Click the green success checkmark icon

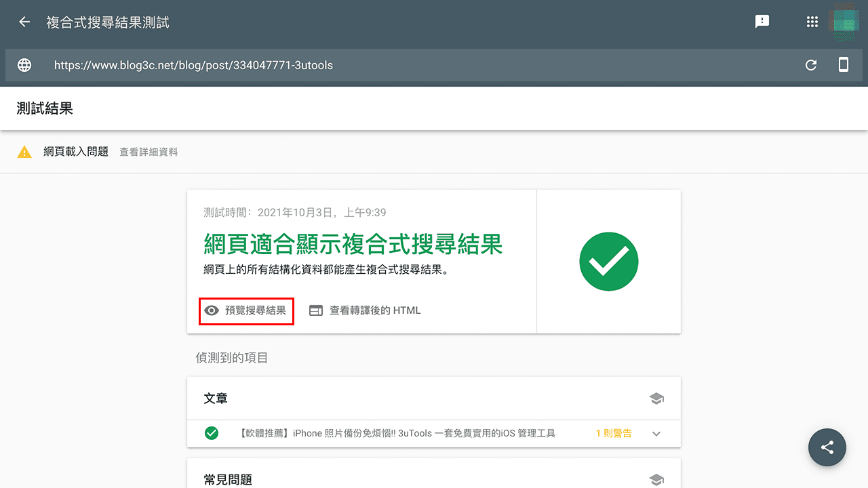[608, 262]
